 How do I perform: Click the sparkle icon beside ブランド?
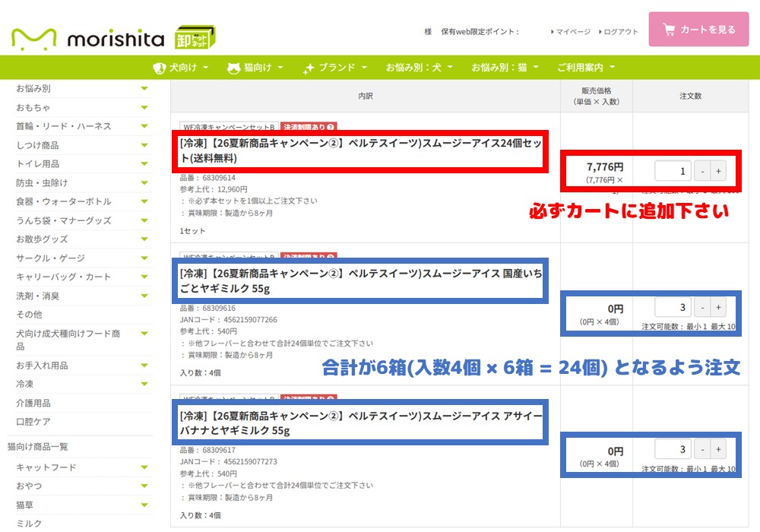tap(309, 69)
